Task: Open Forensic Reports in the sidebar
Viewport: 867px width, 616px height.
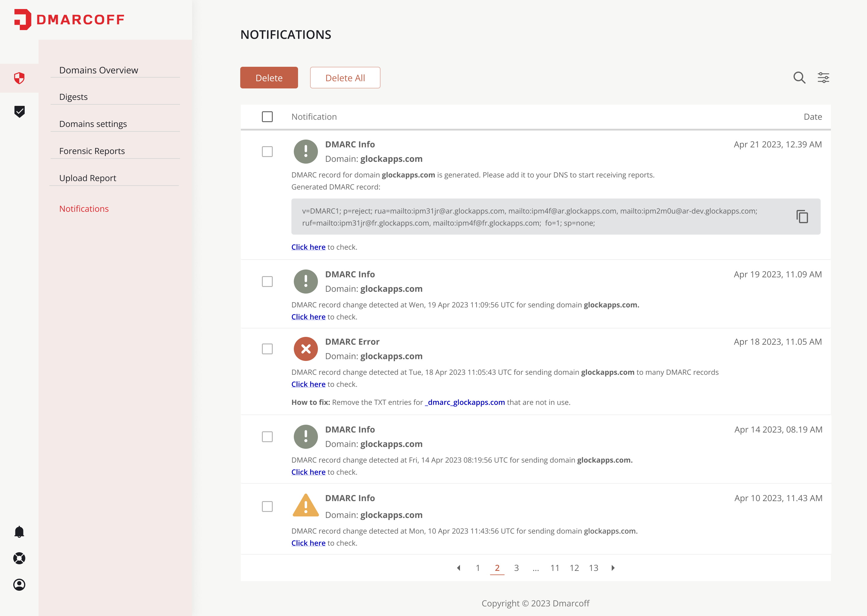Action: pyautogui.click(x=92, y=151)
